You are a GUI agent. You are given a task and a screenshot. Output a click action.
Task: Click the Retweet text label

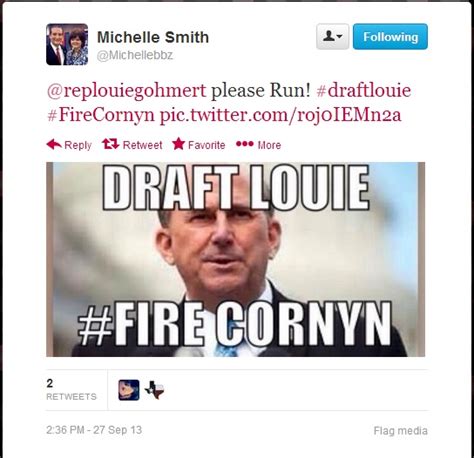[x=142, y=145]
